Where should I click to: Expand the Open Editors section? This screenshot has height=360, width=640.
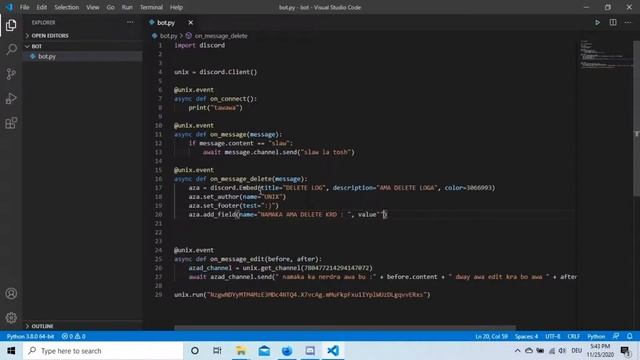[x=83, y=36]
